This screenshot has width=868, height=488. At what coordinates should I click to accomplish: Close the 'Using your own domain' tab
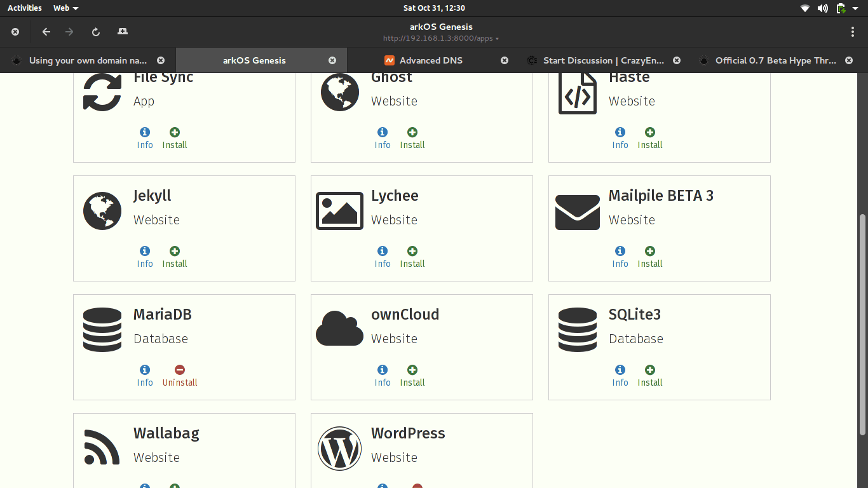pos(161,60)
